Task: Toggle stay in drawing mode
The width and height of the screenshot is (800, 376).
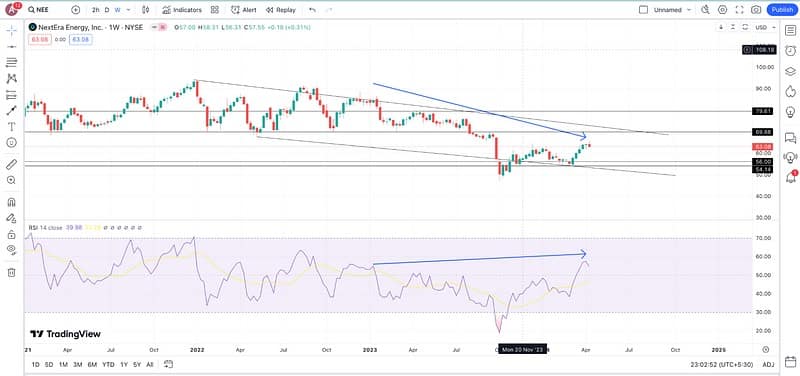Action: [11, 218]
